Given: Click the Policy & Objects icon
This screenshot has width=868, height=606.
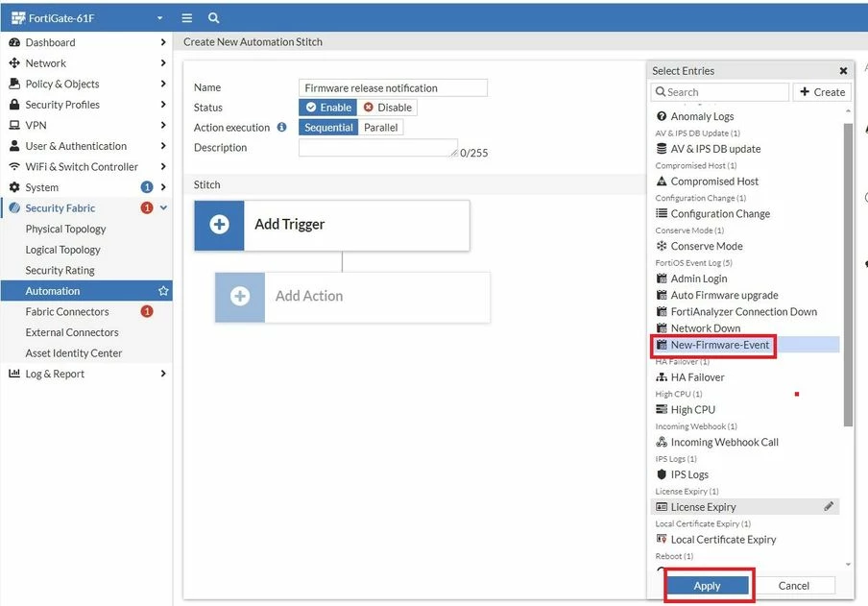Looking at the screenshot, I should [x=14, y=84].
